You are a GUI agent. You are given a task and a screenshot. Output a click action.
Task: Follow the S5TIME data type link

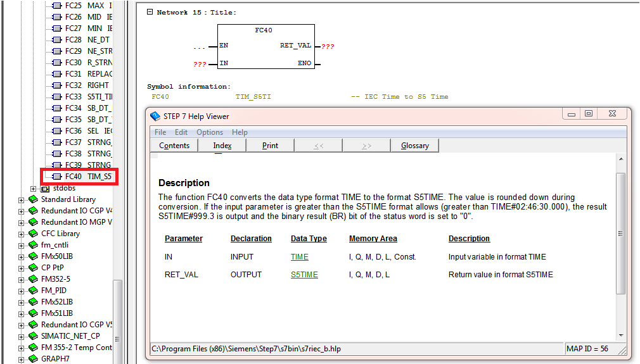(x=304, y=275)
